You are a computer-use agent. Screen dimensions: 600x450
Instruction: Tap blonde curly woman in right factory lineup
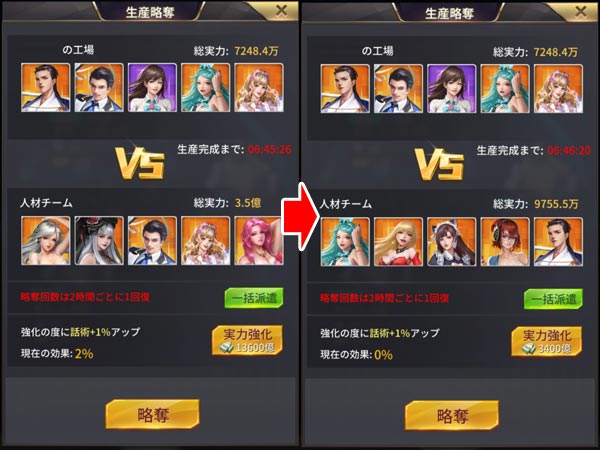pos(559,89)
